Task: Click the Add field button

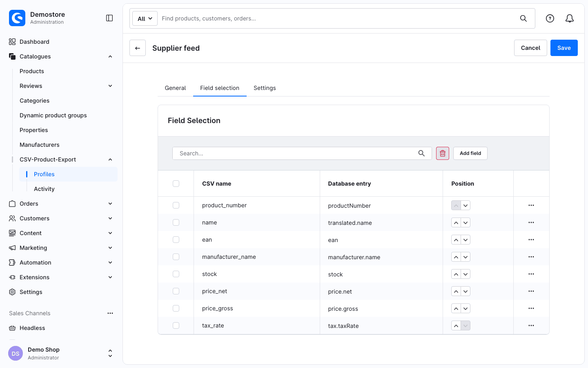Action: tap(470, 153)
